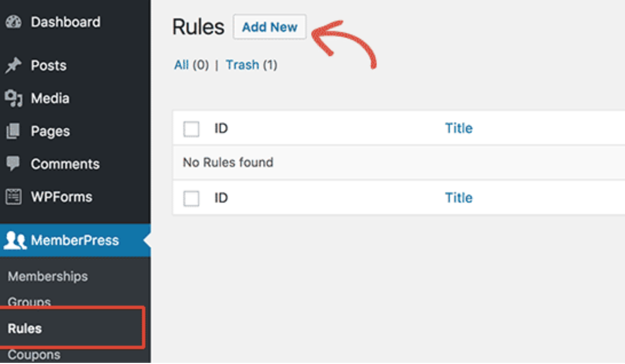Viewport: 625px width, 364px height.
Task: Click the Dashboard gauge icon
Action: [13, 22]
